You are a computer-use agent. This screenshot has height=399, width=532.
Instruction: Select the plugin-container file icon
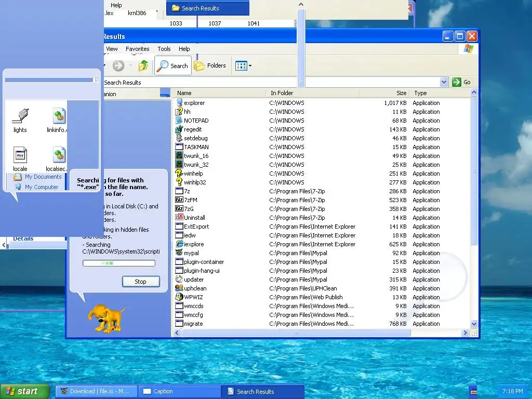179,261
